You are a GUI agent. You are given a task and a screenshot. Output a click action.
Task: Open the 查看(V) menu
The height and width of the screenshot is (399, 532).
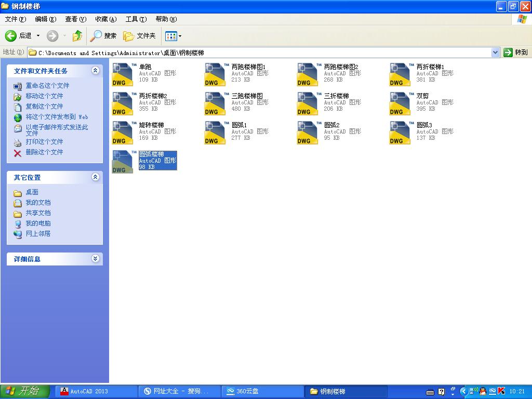(76, 19)
